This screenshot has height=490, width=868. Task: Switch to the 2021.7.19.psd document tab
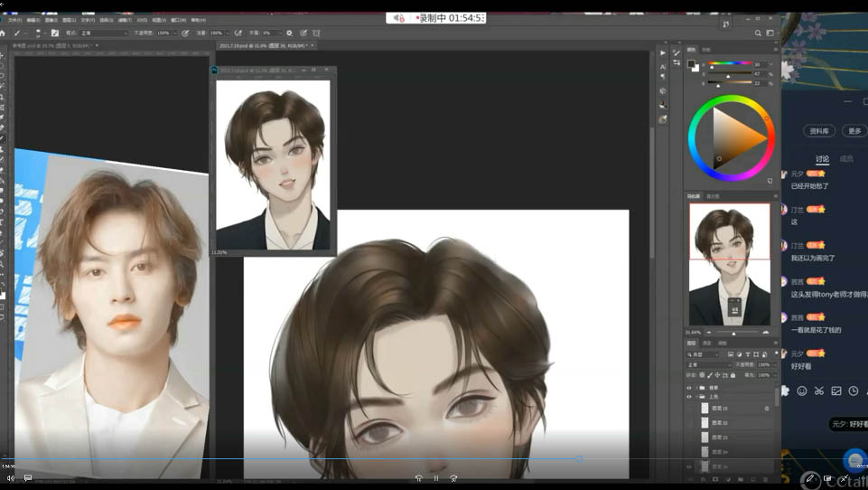(263, 45)
